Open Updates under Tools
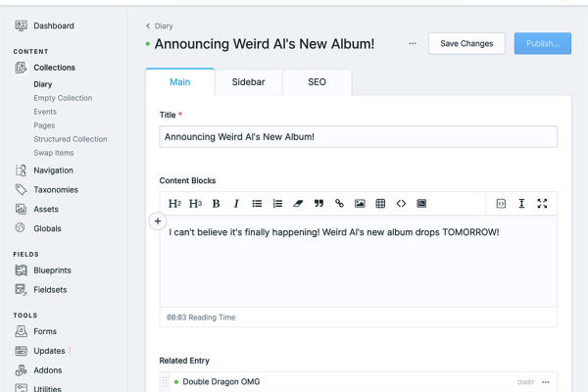588x392 pixels. pos(49,351)
